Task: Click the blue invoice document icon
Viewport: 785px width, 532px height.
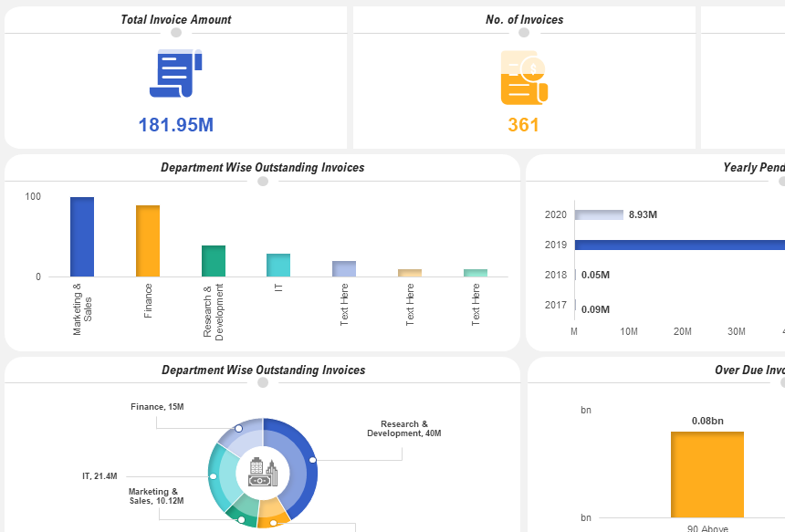Action: tap(175, 74)
